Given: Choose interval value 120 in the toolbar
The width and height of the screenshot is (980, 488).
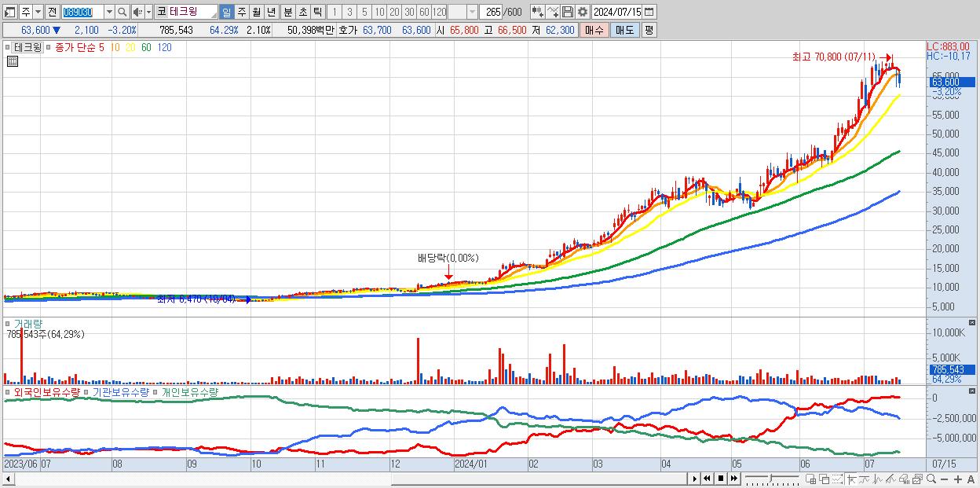Looking at the screenshot, I should click(x=440, y=12).
